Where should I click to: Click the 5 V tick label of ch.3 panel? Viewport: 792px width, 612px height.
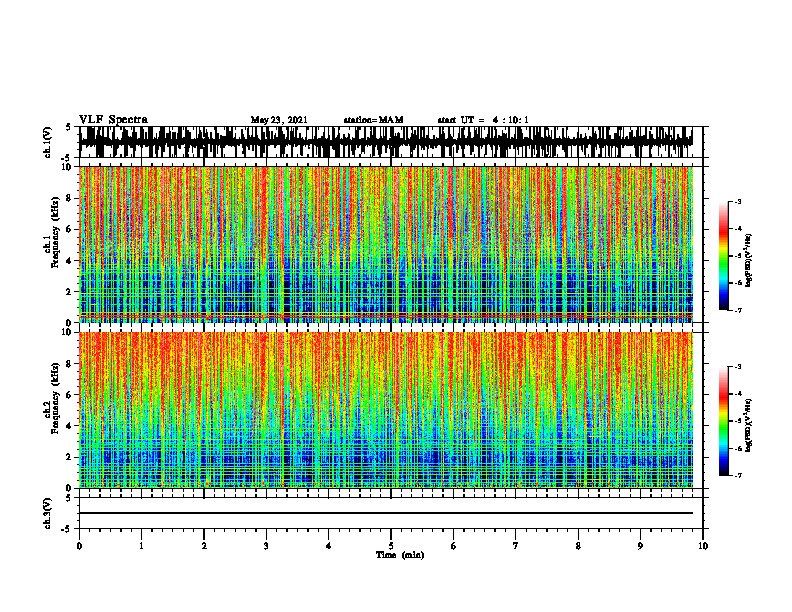coord(68,498)
